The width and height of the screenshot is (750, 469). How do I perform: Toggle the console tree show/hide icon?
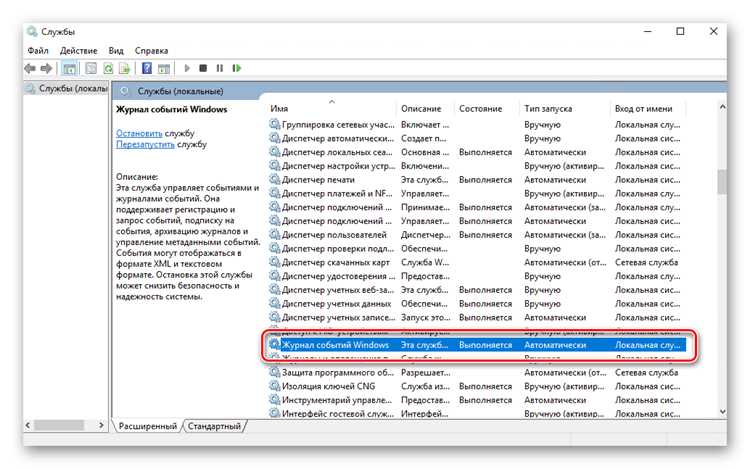click(69, 68)
